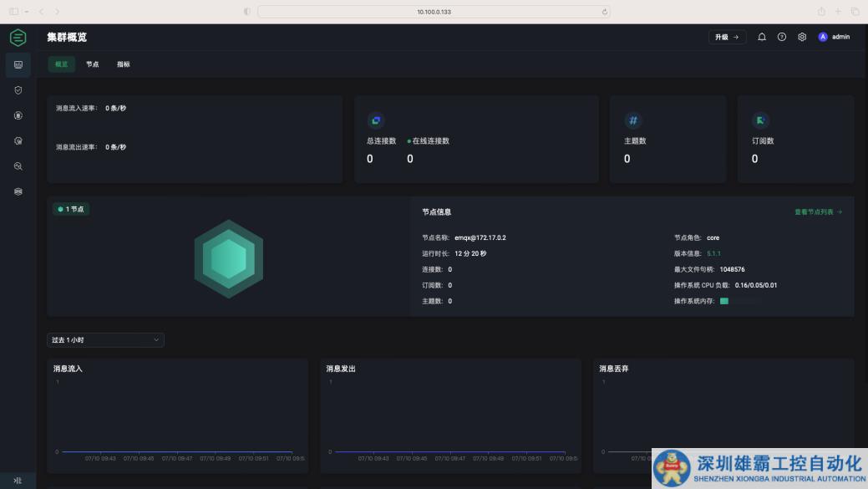Open the magnifier diagnose icon in sidebar
868x489 pixels.
[18, 166]
